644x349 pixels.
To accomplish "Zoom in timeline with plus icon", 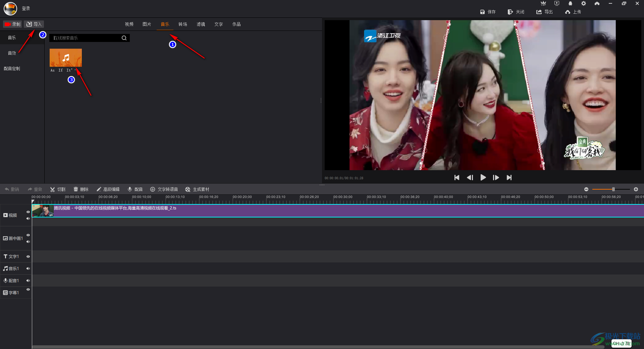I will point(636,189).
